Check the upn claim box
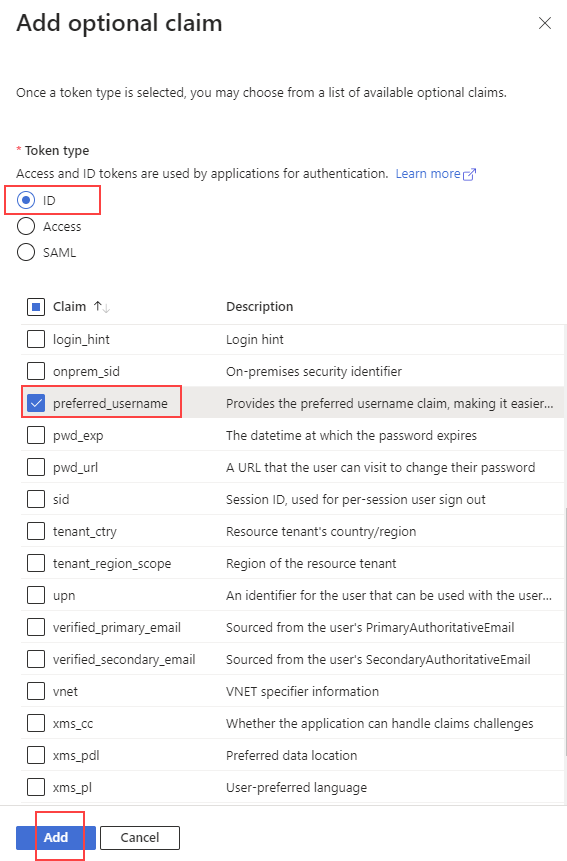This screenshot has height=861, width=567. coord(36,595)
